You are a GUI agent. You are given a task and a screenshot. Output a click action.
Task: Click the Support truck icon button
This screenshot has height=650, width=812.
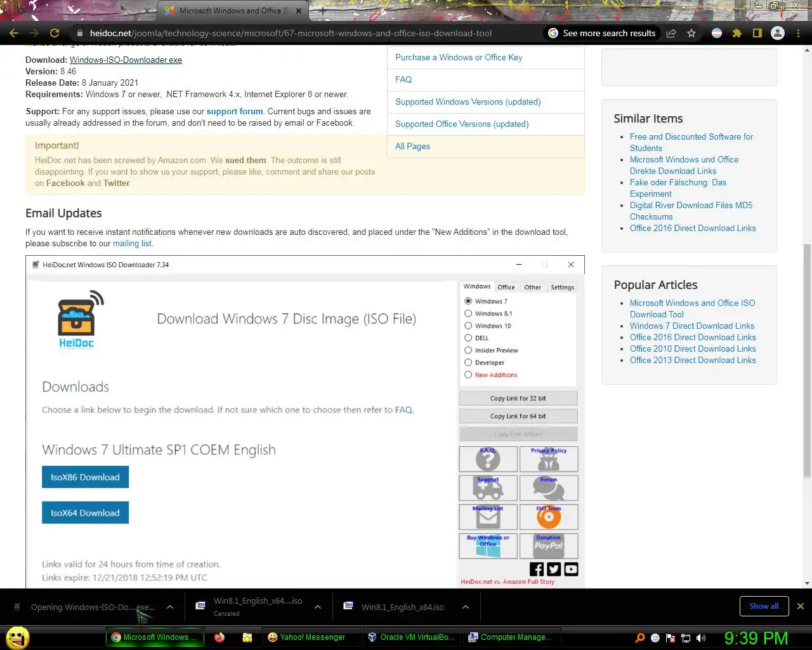(x=488, y=488)
